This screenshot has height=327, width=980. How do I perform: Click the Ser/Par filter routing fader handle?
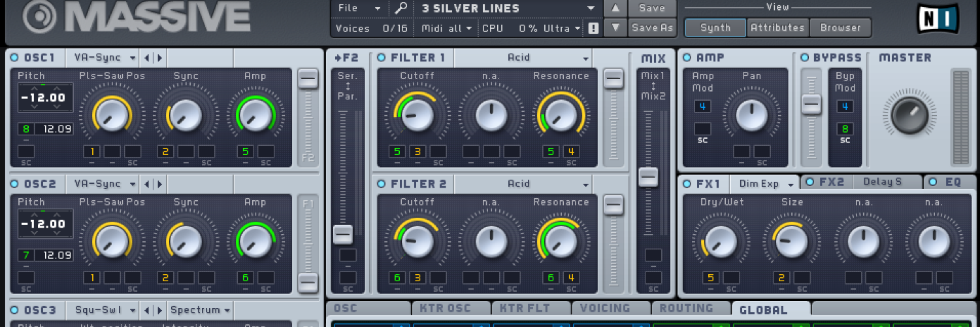coord(343,234)
